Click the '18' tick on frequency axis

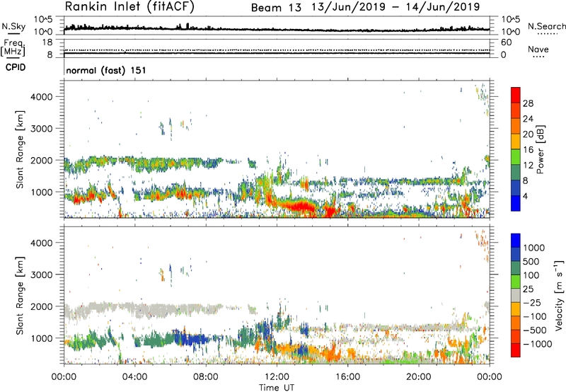[x=47, y=42]
